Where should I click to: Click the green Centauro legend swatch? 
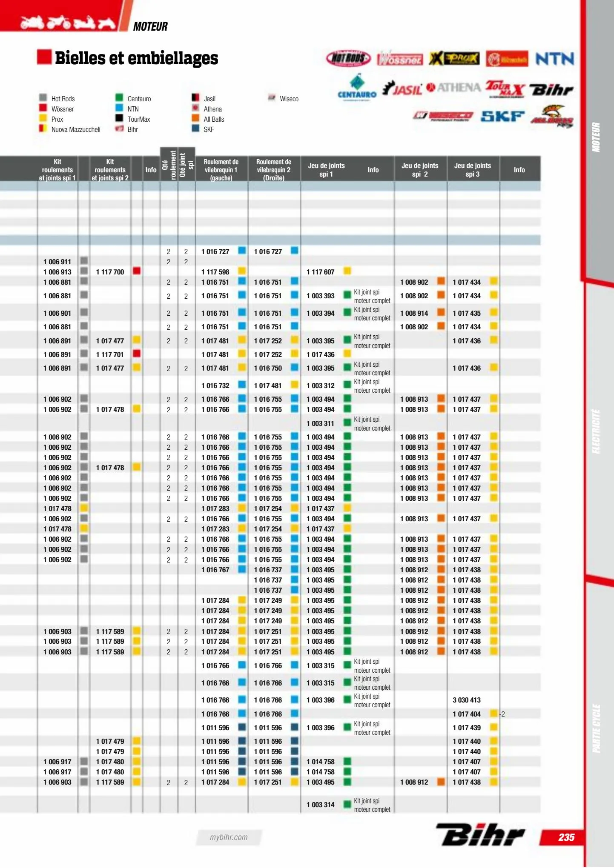(119, 97)
